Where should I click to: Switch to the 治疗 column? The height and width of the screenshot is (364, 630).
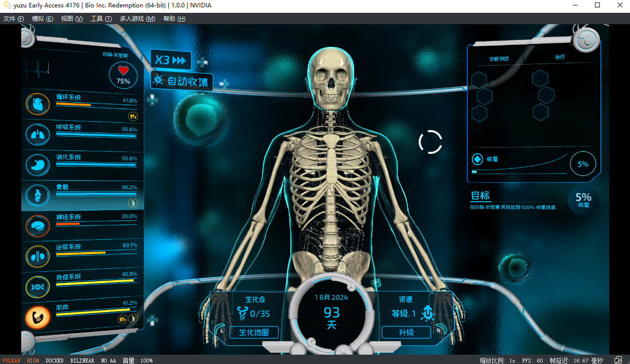click(559, 57)
